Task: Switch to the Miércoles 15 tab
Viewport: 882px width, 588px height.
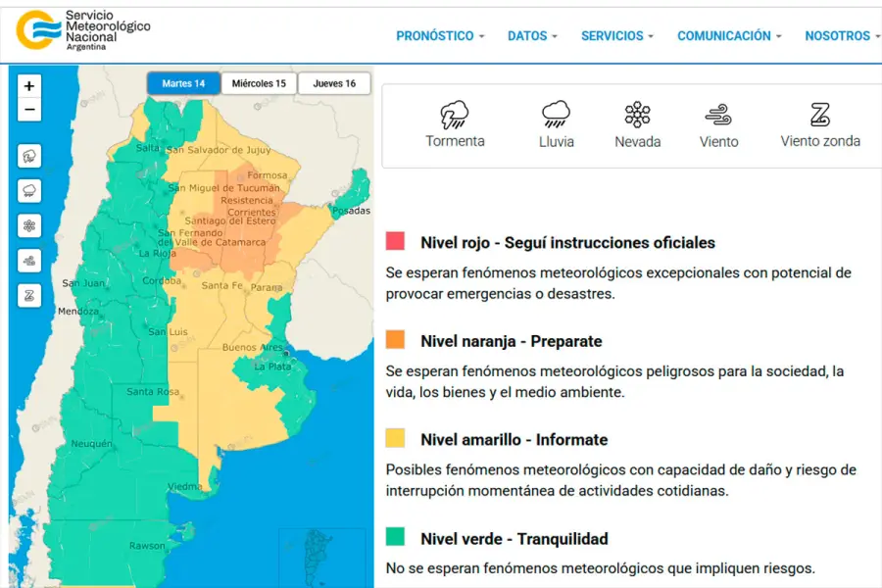Action: 259,83
